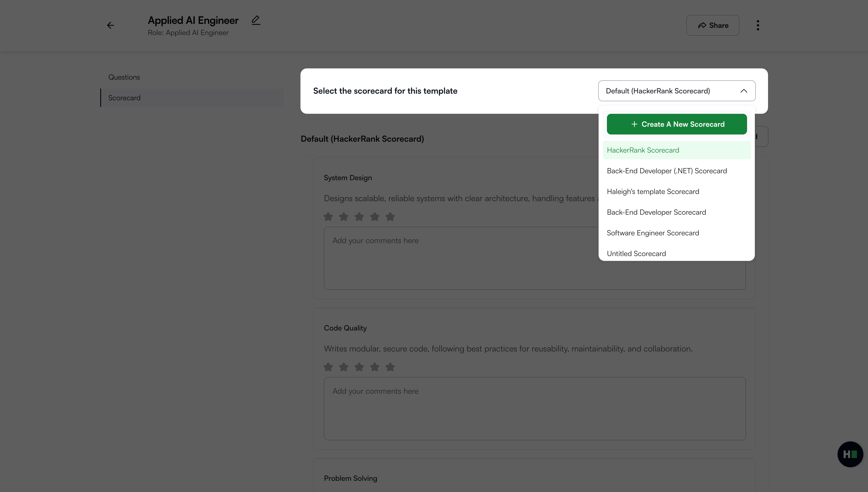Image resolution: width=868 pixels, height=492 pixels.
Task: Rate System Design with first star
Action: coord(328,217)
